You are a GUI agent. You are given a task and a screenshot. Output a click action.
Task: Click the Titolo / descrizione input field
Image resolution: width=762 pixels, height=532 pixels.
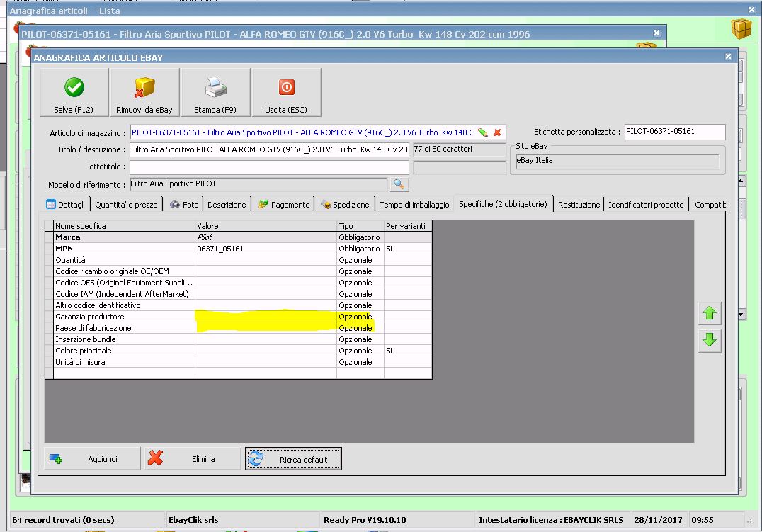269,149
